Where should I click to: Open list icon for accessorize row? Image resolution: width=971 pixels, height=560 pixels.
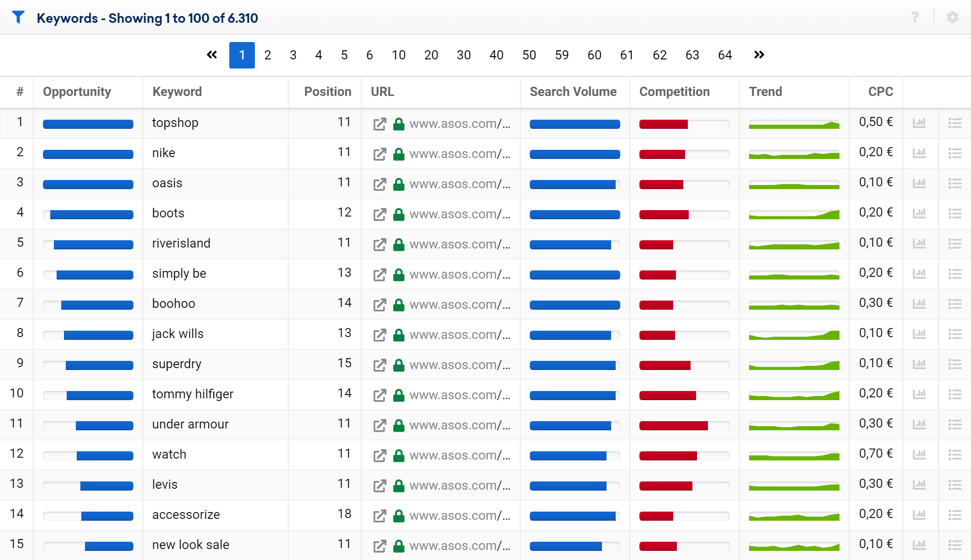[955, 515]
